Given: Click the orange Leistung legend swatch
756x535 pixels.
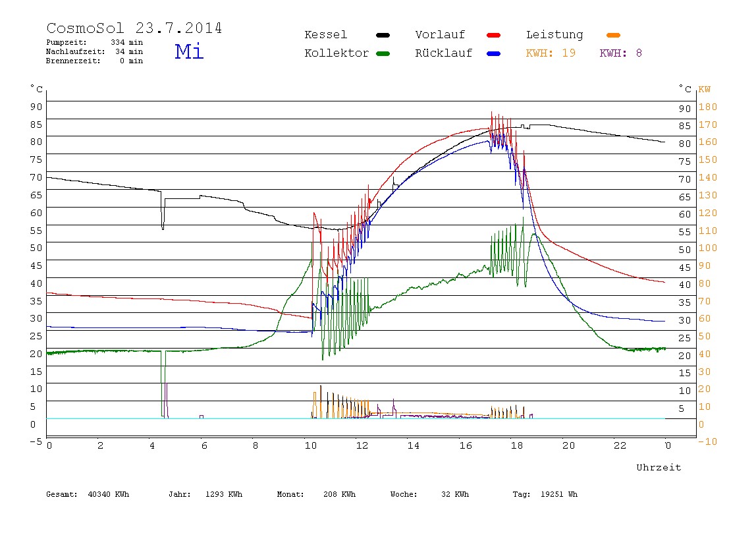Looking at the screenshot, I should coord(613,35).
